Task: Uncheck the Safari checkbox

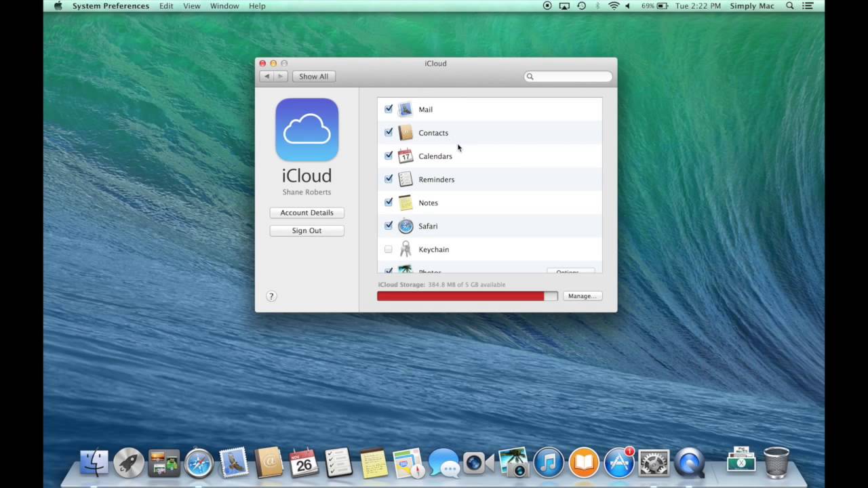Action: [389, 226]
